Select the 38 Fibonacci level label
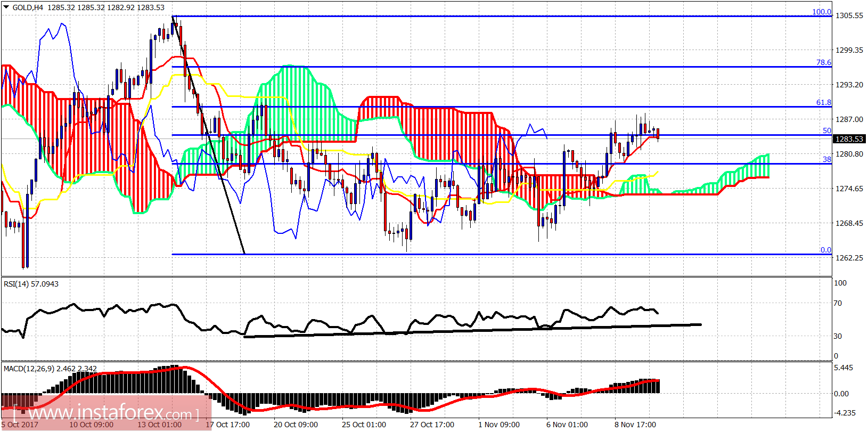Screen dimensions: 868x432 pyautogui.click(x=826, y=159)
